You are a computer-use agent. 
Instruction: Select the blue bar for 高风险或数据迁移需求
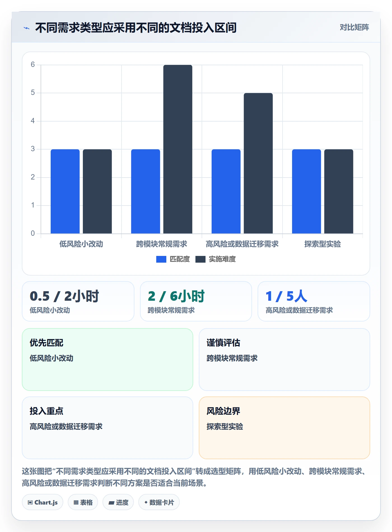226,191
